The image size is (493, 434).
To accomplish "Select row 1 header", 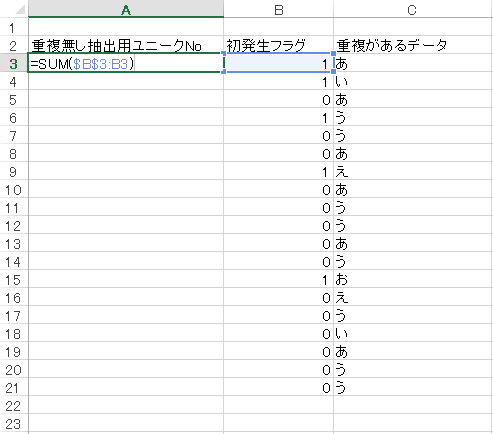I will click(14, 27).
